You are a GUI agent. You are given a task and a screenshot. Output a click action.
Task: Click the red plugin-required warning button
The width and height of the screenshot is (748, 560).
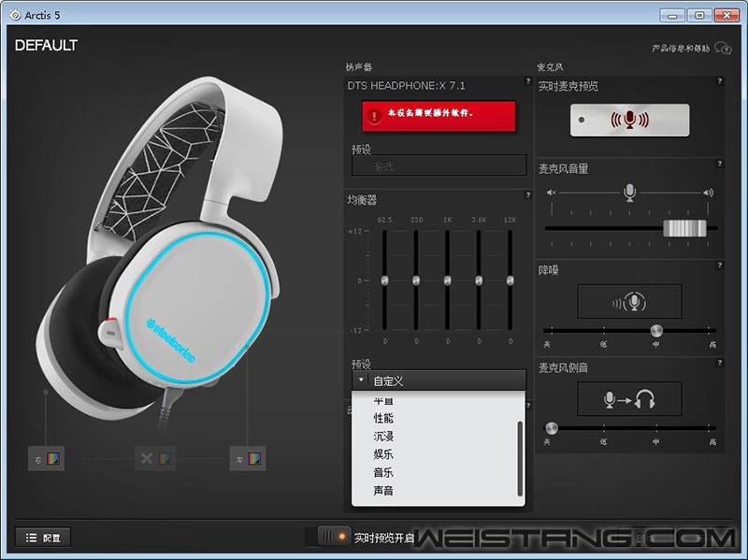coord(439,115)
